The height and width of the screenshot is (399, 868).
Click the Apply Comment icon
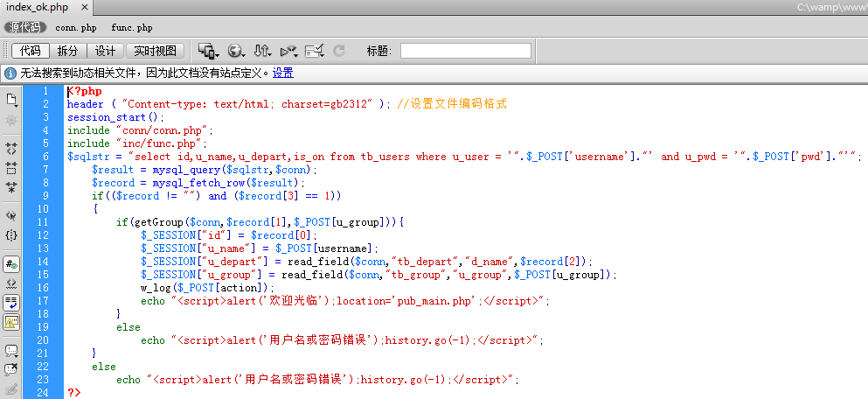tap(11, 350)
